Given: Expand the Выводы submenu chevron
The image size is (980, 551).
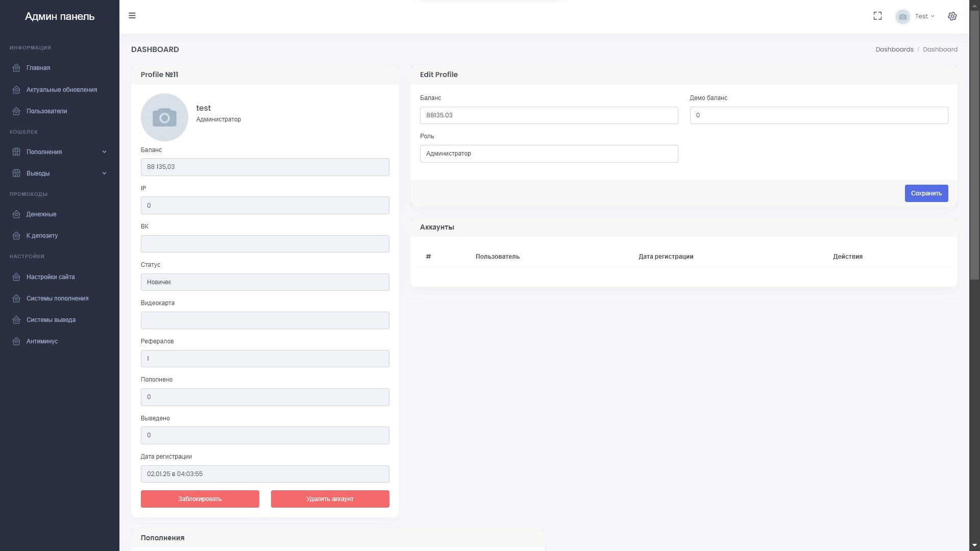Looking at the screenshot, I should [x=104, y=173].
